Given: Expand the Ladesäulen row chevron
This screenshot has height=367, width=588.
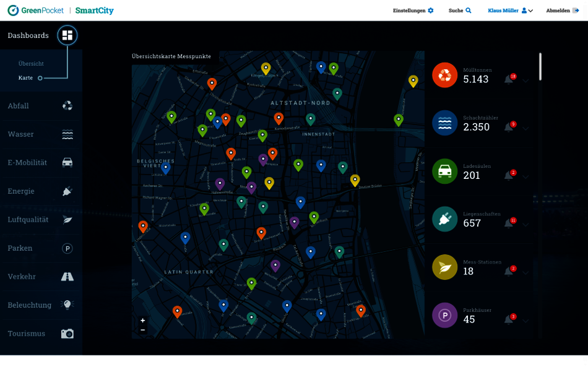Looking at the screenshot, I should click(x=525, y=176).
